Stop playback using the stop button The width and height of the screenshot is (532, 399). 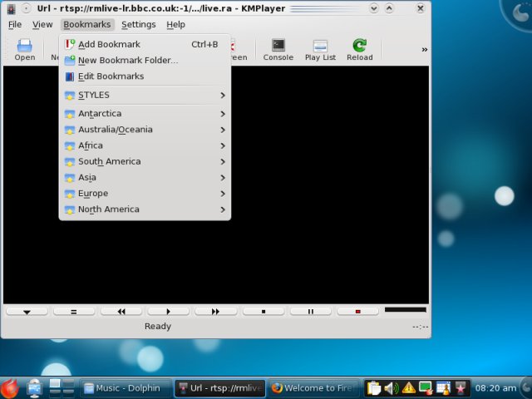pos(263,312)
